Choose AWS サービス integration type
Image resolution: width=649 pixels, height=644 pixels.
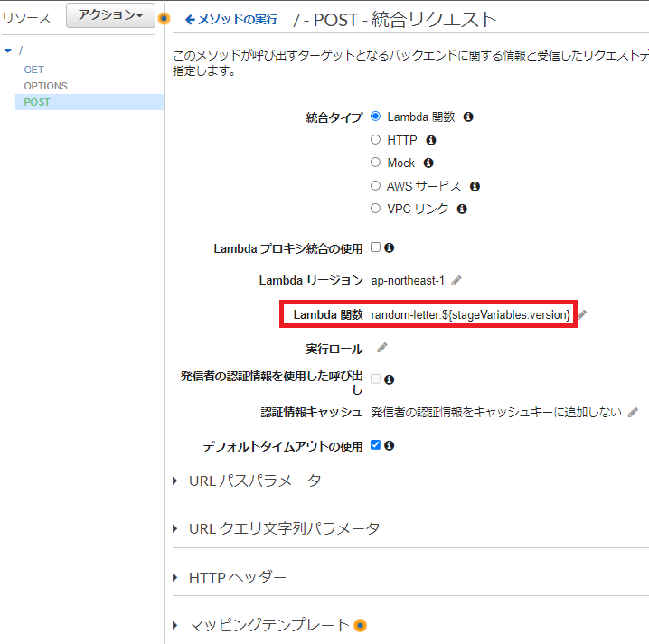375,185
